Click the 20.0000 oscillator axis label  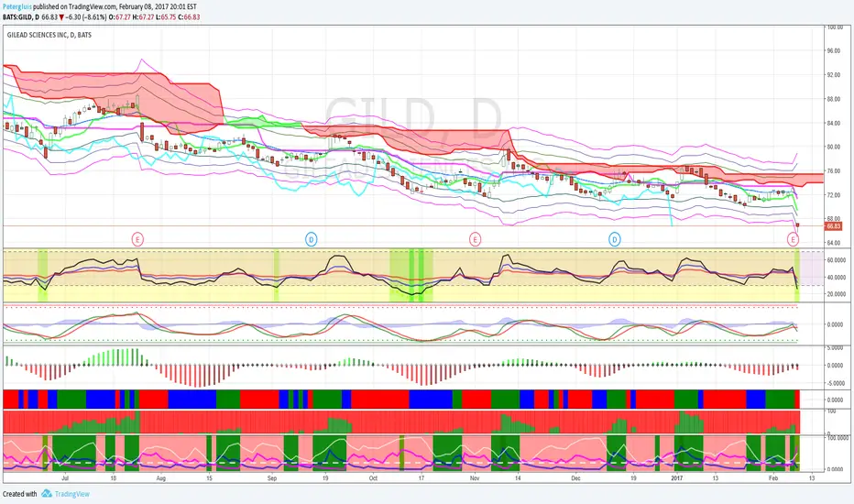(835, 293)
